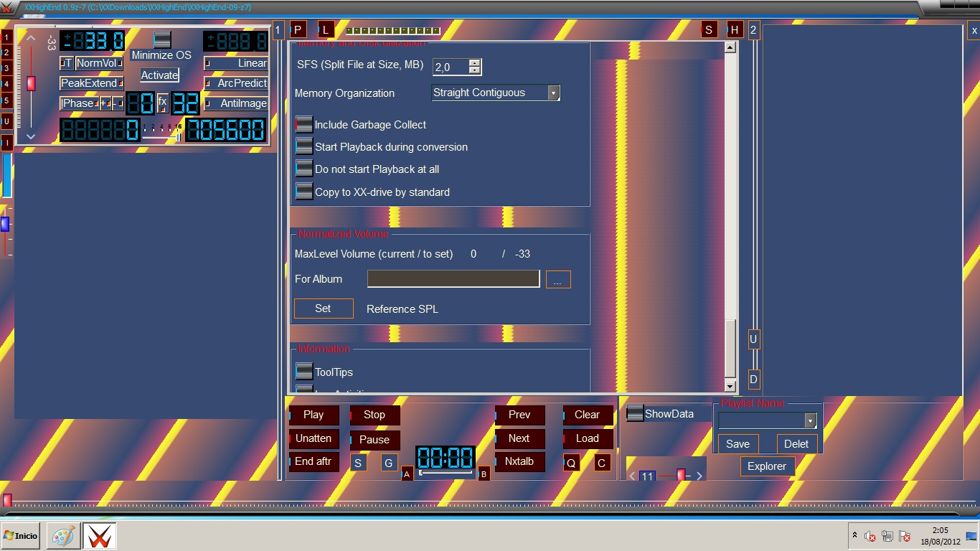Screen dimensions: 980x551
Task: Open the Explorer button
Action: (767, 466)
